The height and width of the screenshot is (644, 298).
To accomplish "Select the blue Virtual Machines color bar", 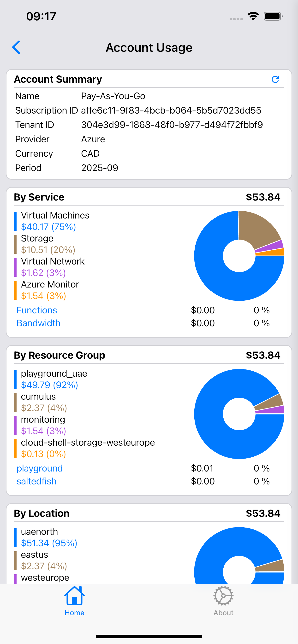I will coord(15,221).
